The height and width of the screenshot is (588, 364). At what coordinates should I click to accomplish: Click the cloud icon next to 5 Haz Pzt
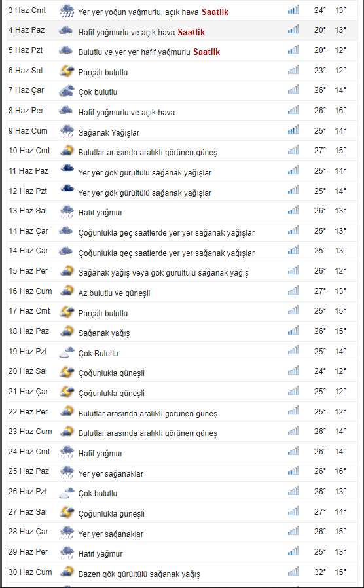[65, 50]
